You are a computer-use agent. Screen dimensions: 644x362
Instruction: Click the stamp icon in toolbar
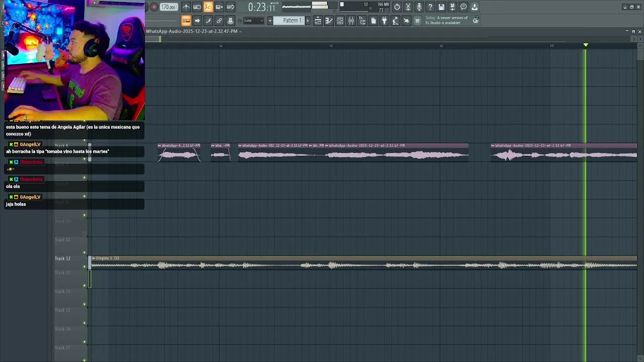pos(230,21)
